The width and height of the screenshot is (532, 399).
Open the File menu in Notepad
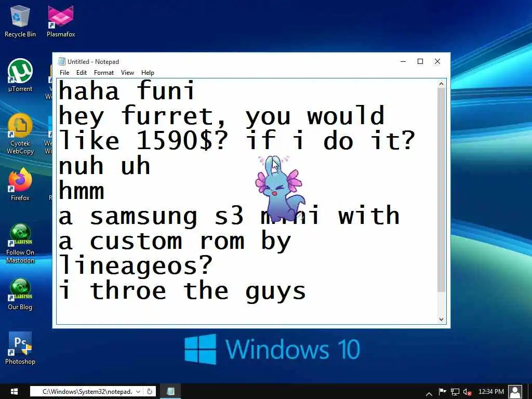(64, 73)
